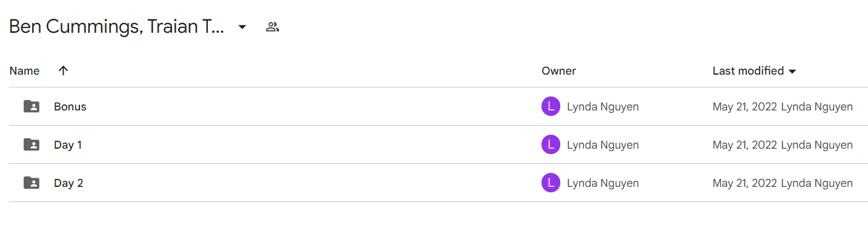Screen dimensions: 868x233
Task: Click Lynda Nguyen's avatar in Day 1 row
Action: click(551, 145)
